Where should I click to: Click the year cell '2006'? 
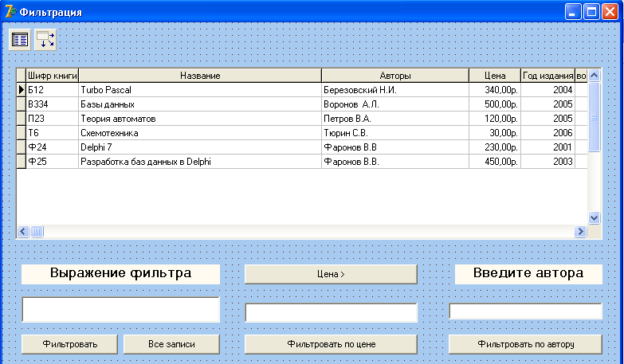click(x=548, y=133)
